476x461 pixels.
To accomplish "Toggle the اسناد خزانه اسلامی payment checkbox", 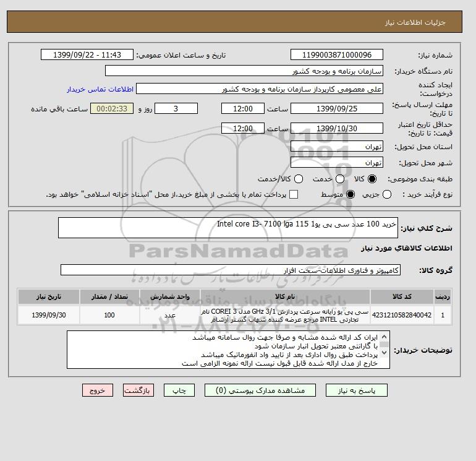I will tap(294, 194).
